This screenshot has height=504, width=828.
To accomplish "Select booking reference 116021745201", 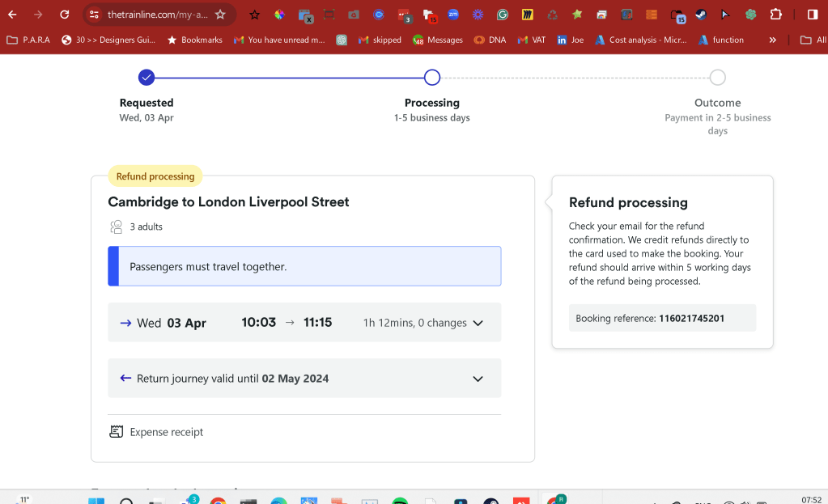I will click(691, 318).
